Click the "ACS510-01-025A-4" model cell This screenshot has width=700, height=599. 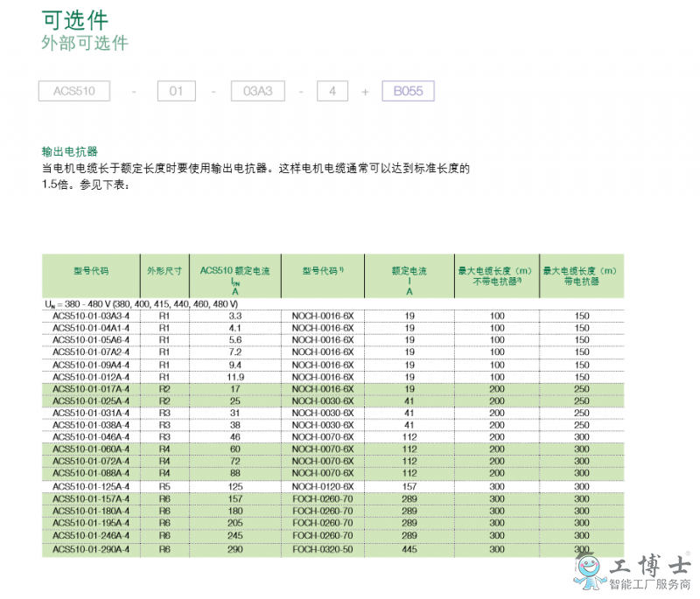pyautogui.click(x=91, y=401)
